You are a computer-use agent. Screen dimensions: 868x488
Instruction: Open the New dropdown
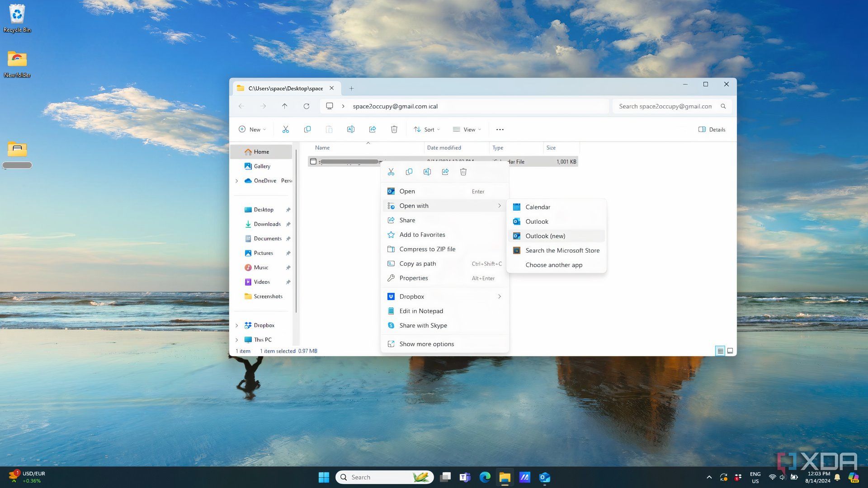(252, 130)
